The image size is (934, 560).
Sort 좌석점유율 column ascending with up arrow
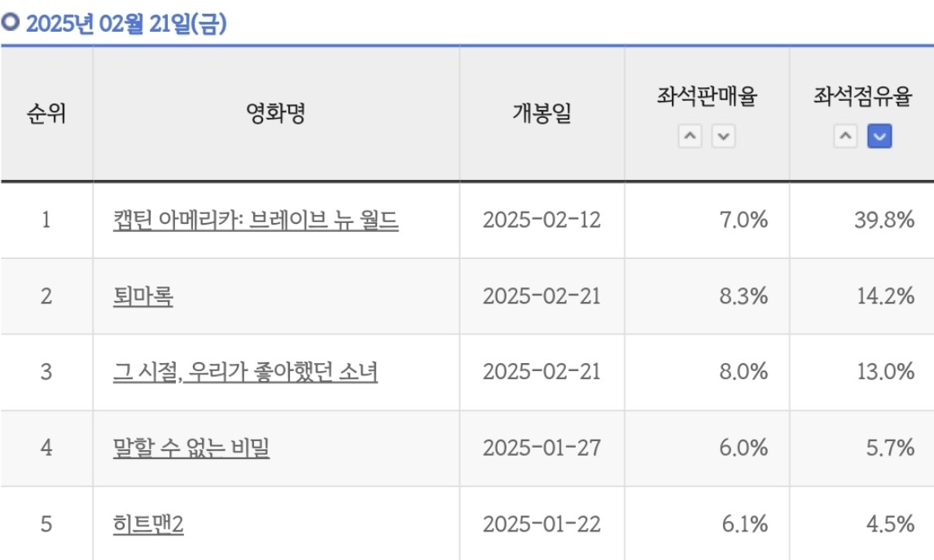846,137
